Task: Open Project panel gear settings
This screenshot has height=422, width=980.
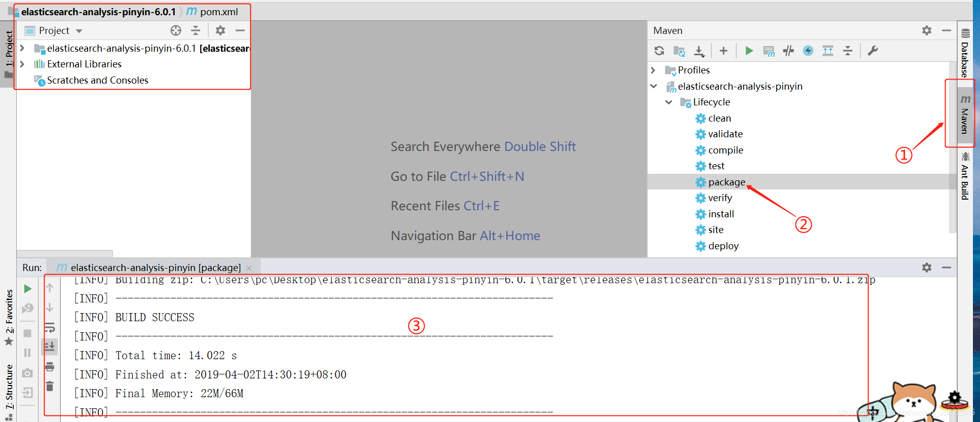Action: point(220,30)
